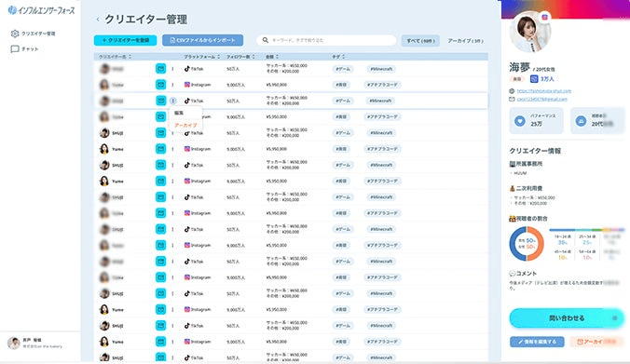Select 編集 in the row context menu
The width and height of the screenshot is (630, 364).
pos(179,114)
